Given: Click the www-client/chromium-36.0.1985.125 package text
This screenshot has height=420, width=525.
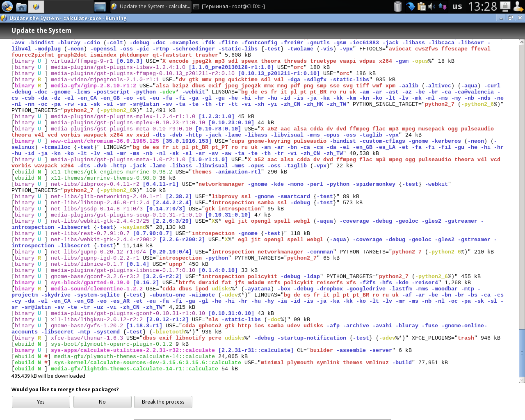Looking at the screenshot, I should pos(105,141).
